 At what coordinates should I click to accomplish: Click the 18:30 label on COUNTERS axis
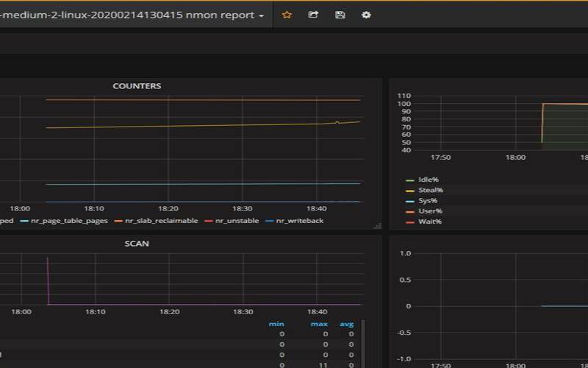[243, 209]
